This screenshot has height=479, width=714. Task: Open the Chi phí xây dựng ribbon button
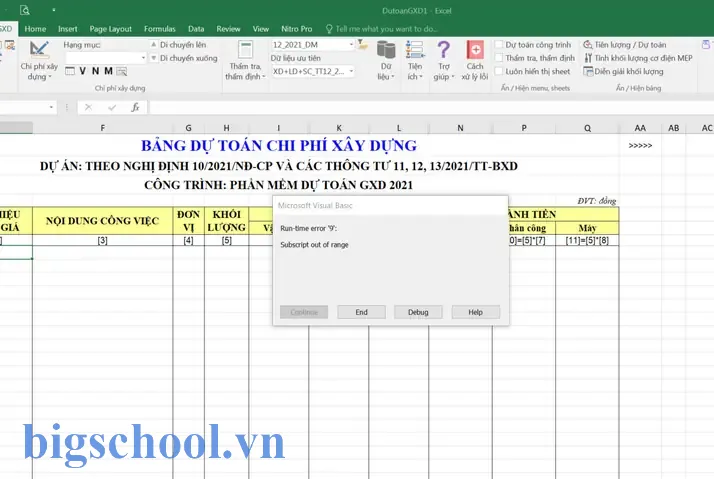(39, 61)
